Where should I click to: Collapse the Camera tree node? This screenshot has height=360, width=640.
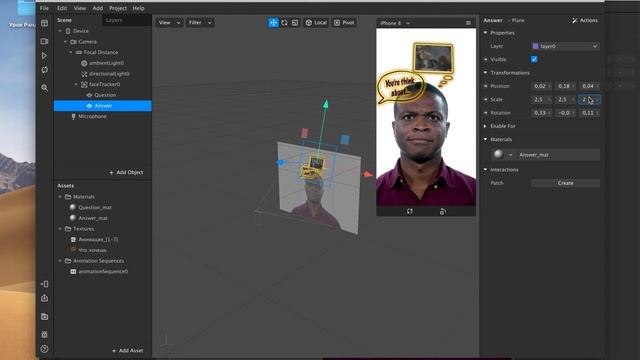[65, 42]
